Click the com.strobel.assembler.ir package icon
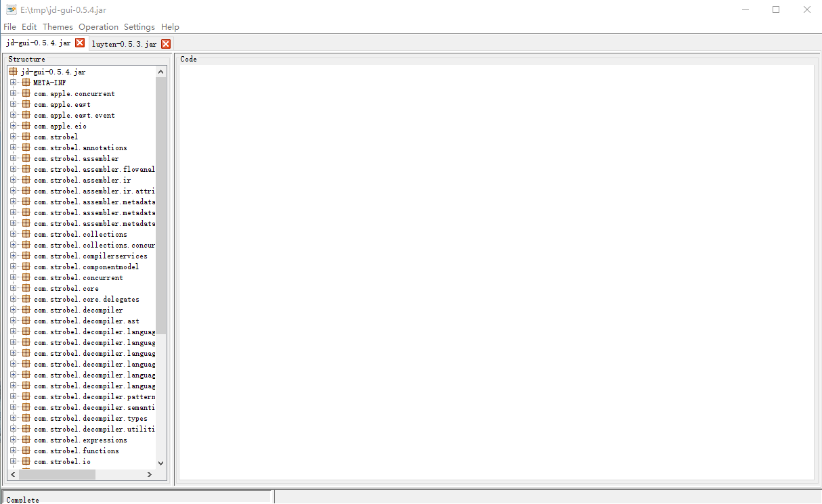 coord(26,180)
